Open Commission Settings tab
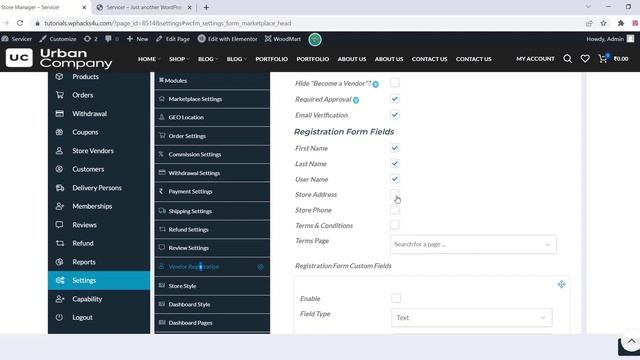The height and width of the screenshot is (360, 640). pos(212,154)
